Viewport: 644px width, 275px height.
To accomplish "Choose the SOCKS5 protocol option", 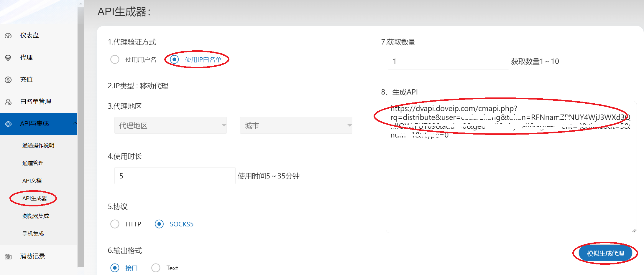I will 159,224.
